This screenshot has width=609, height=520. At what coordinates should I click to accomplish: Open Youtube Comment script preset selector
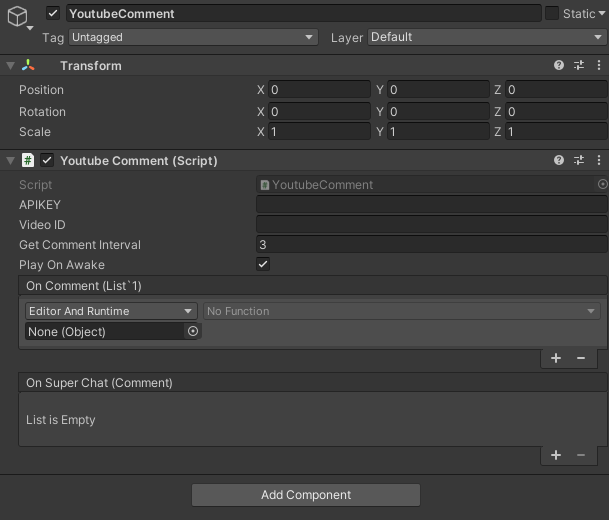point(579,160)
